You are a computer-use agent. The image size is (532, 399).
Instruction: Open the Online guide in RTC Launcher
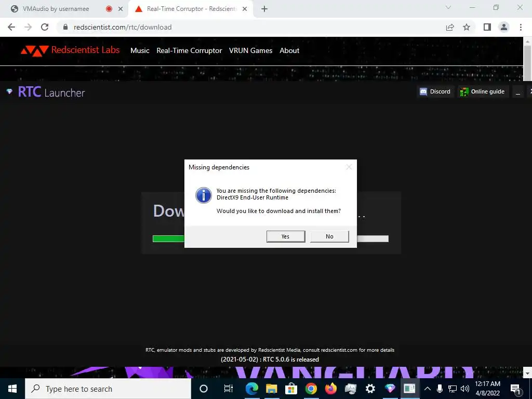[x=483, y=91]
